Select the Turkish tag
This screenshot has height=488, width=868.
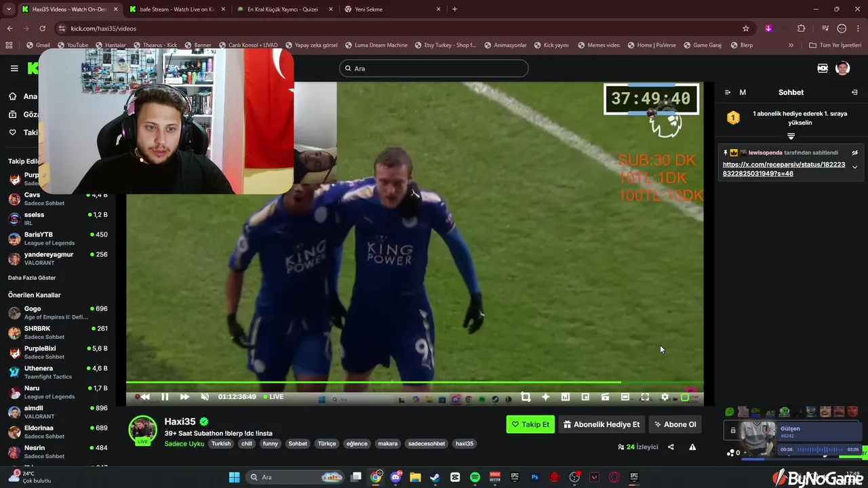pyautogui.click(x=221, y=444)
